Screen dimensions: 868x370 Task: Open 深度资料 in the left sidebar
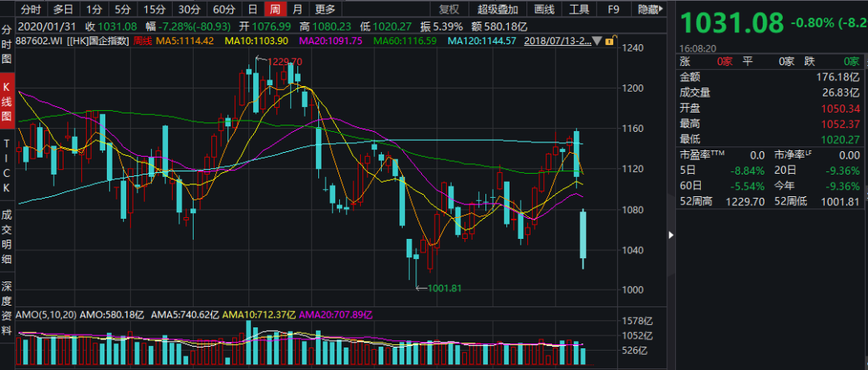[6, 309]
